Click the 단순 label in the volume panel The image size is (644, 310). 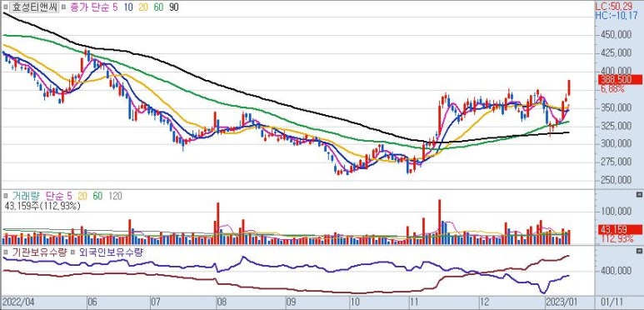click(x=54, y=197)
